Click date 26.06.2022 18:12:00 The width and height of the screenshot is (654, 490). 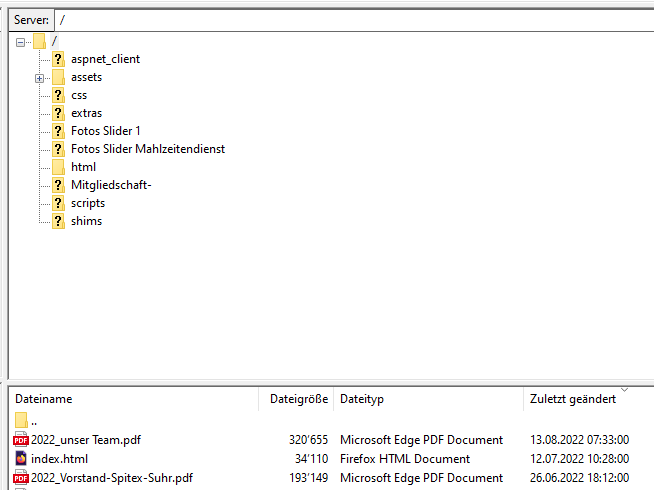point(579,478)
